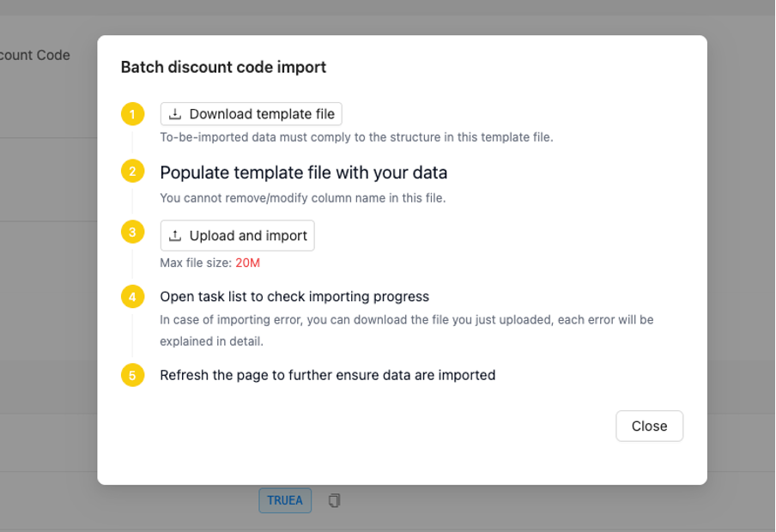Click the Open task list instruction text
The width and height of the screenshot is (776, 532).
coord(294,296)
